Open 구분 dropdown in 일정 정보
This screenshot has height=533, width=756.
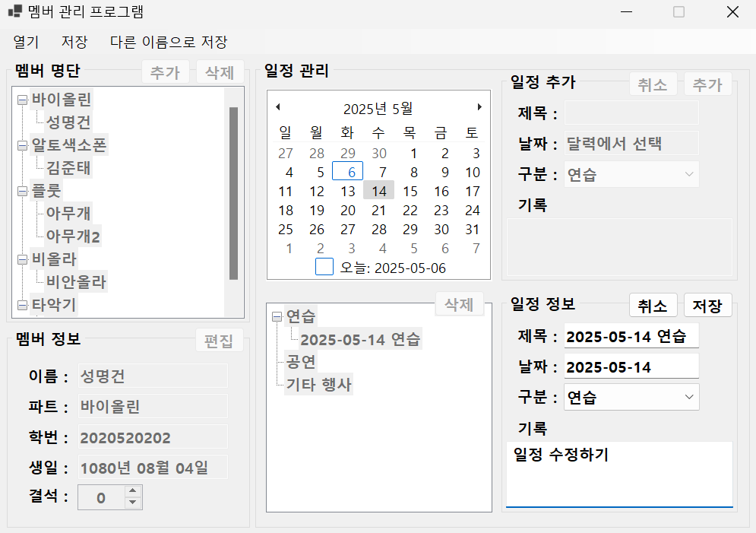click(631, 397)
